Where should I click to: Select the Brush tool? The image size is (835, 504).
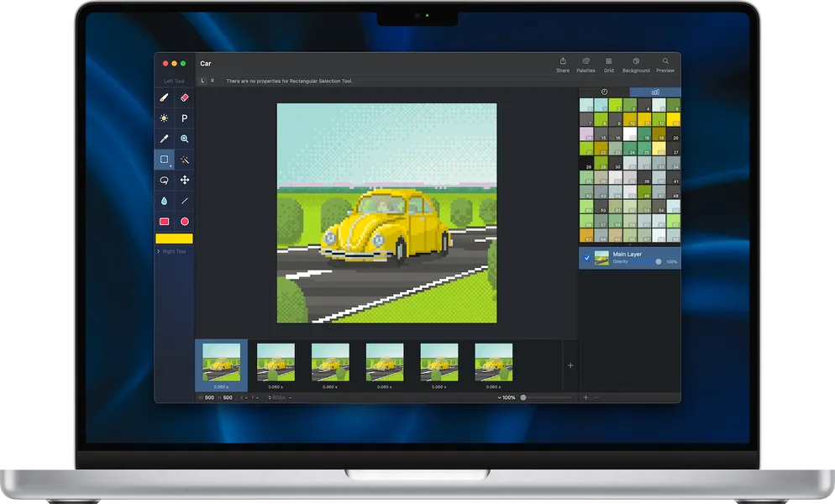coord(164,98)
